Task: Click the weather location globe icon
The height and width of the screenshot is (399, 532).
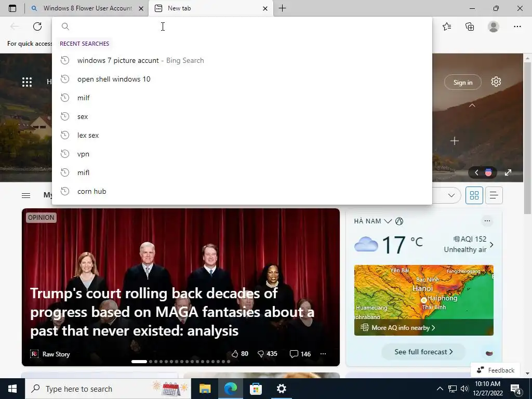Action: pyautogui.click(x=400, y=221)
